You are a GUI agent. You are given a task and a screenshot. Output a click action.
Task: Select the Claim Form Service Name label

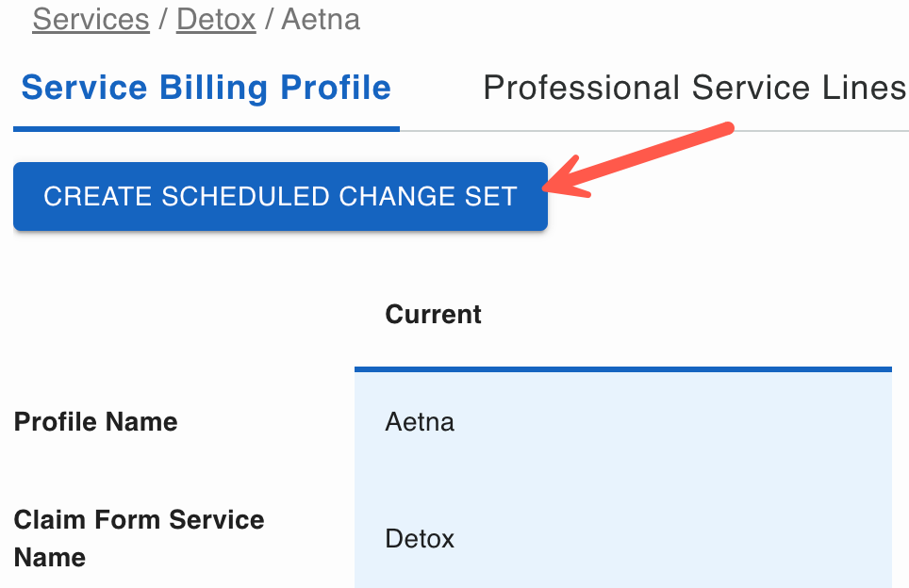(139, 538)
